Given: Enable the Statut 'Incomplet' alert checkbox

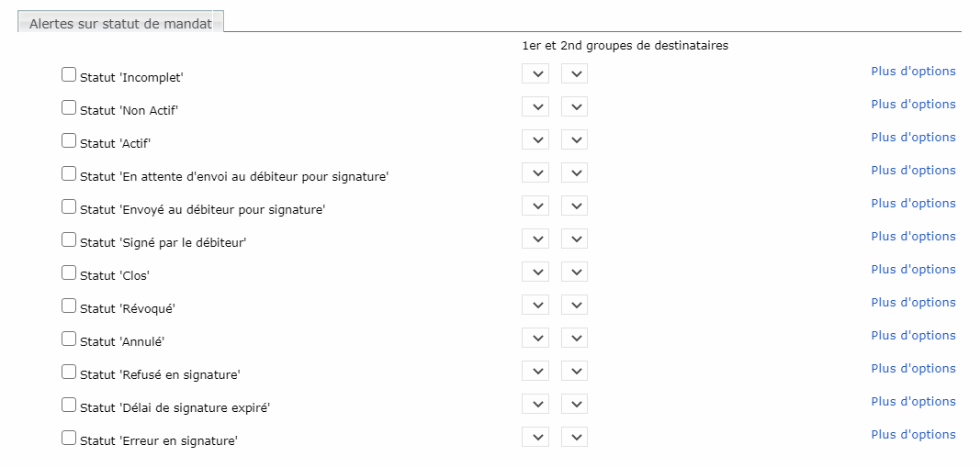Looking at the screenshot, I should pyautogui.click(x=69, y=74).
